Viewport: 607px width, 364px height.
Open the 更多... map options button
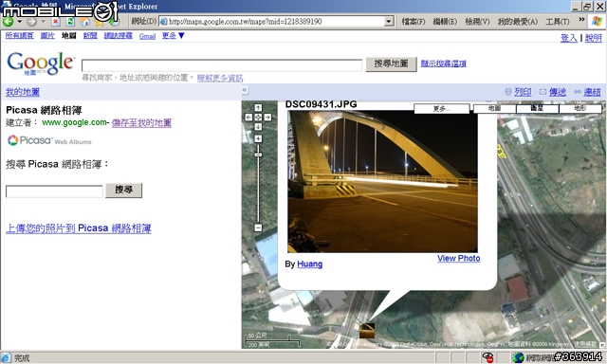pos(442,109)
